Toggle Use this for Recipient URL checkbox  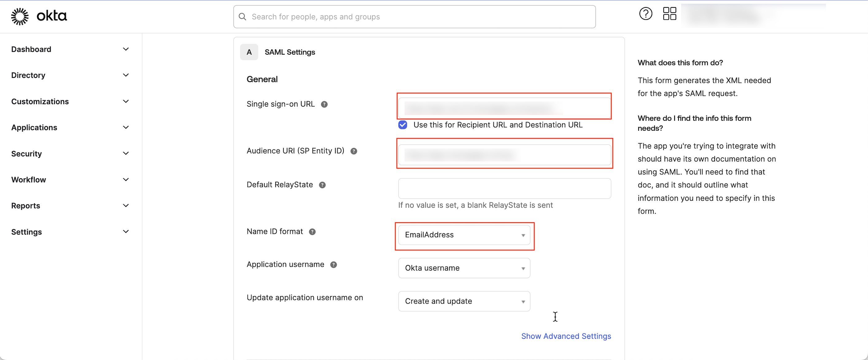tap(402, 125)
